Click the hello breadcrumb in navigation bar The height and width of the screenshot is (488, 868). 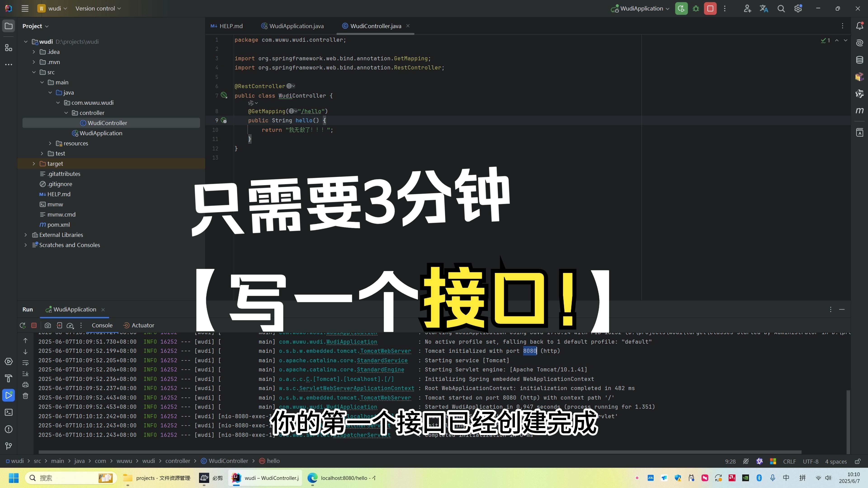pos(270,461)
